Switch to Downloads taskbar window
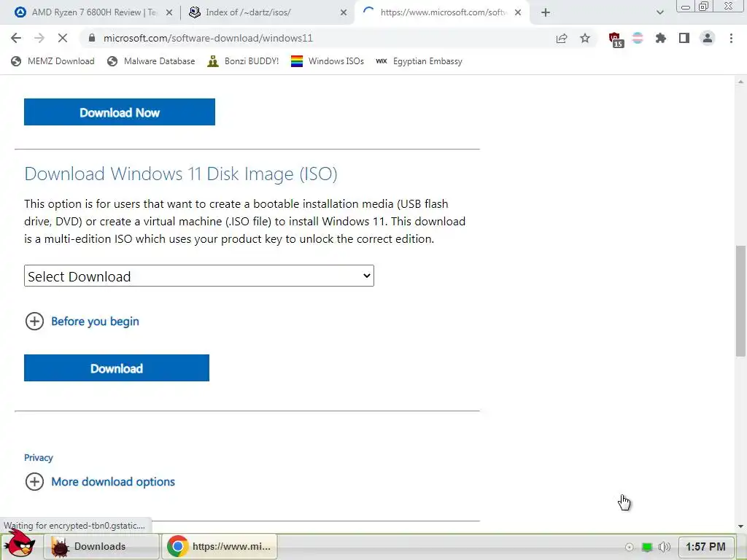 (x=101, y=546)
